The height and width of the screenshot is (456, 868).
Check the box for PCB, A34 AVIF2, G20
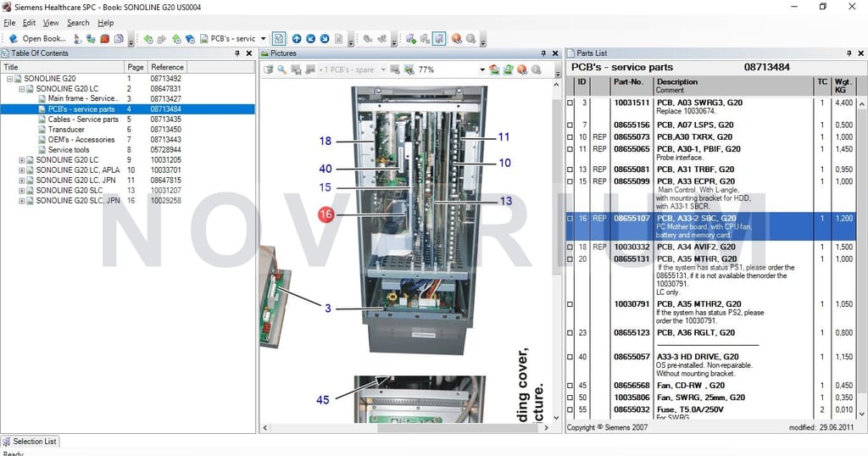coord(570,247)
